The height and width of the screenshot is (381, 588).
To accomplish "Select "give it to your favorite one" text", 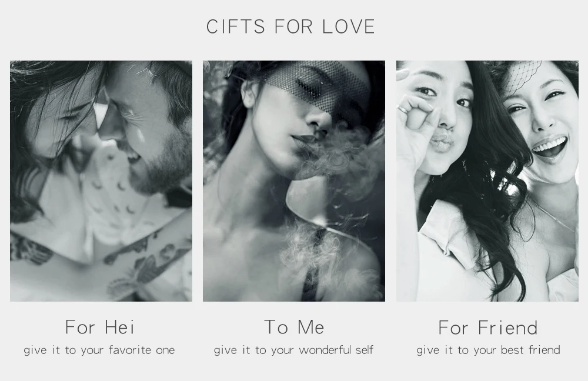I will (x=99, y=350).
